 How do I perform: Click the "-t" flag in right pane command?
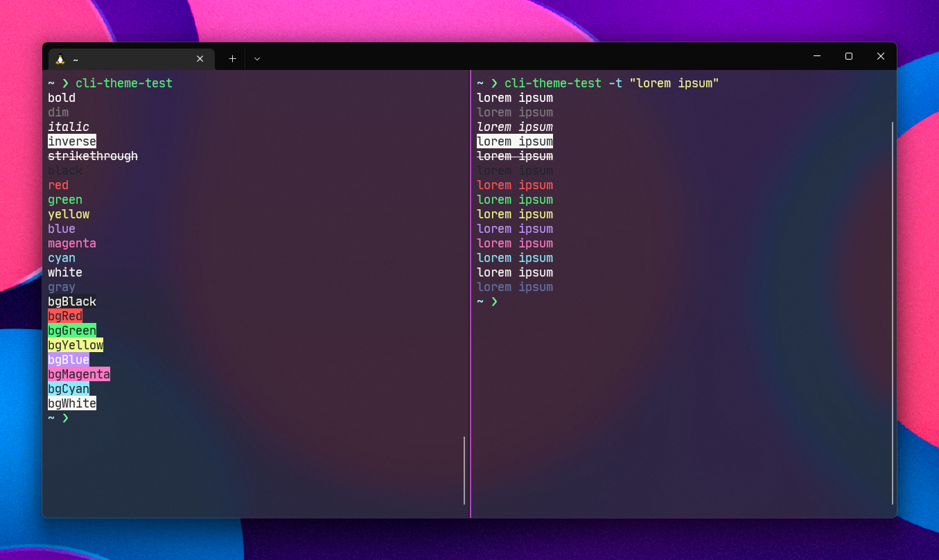pyautogui.click(x=615, y=83)
